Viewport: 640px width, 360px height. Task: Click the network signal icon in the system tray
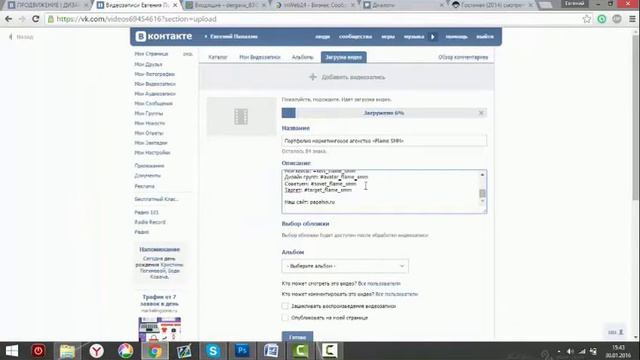[x=582, y=351]
